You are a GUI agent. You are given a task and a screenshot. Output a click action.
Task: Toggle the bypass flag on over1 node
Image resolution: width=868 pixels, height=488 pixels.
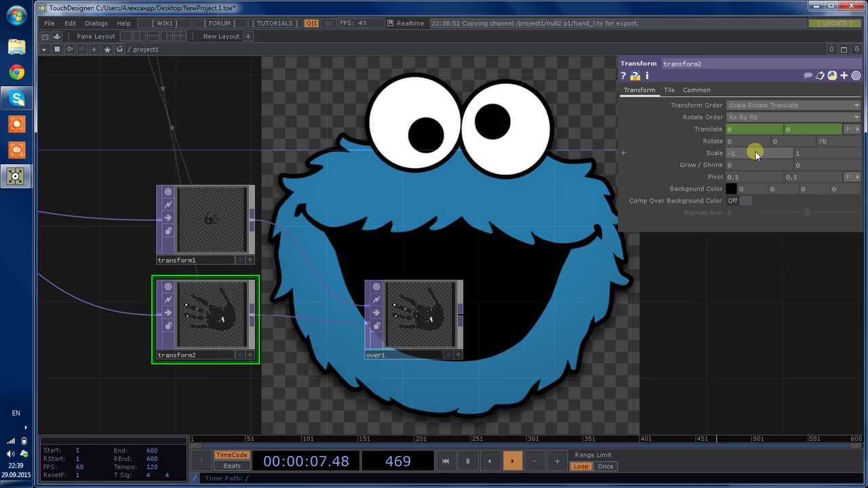coord(376,300)
